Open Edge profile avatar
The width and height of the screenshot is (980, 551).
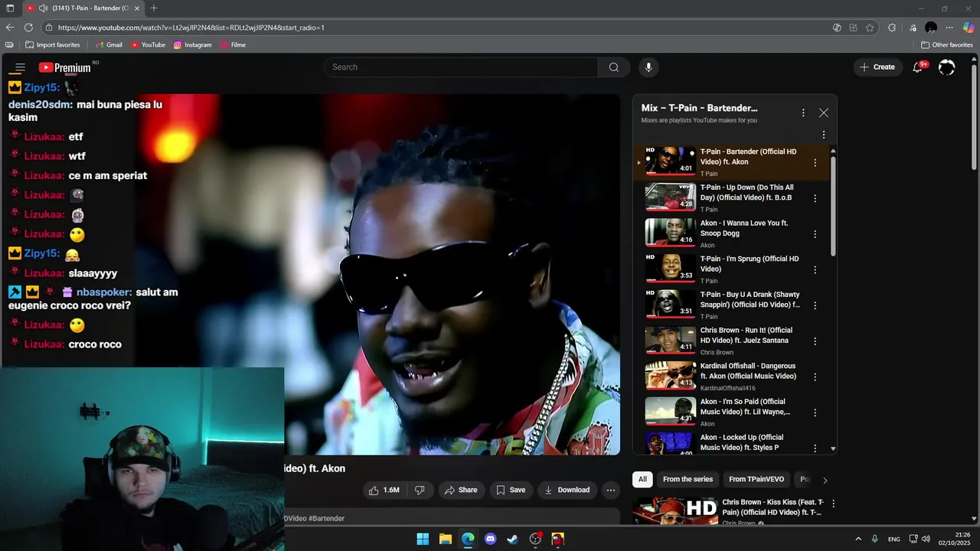(x=931, y=28)
